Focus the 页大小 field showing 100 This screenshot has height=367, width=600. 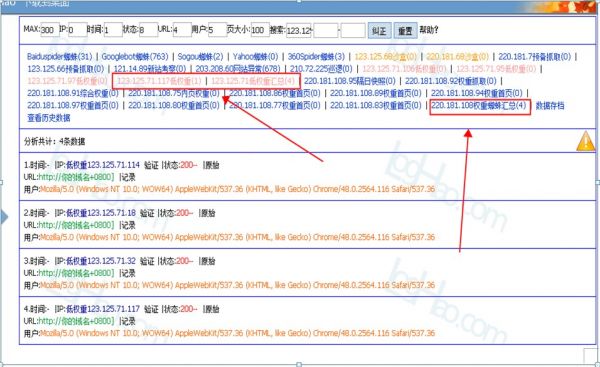pyautogui.click(x=260, y=30)
